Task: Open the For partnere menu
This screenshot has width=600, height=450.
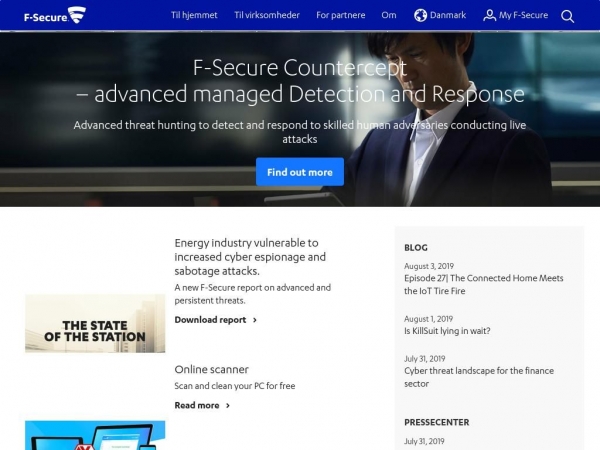Action: pyautogui.click(x=341, y=15)
